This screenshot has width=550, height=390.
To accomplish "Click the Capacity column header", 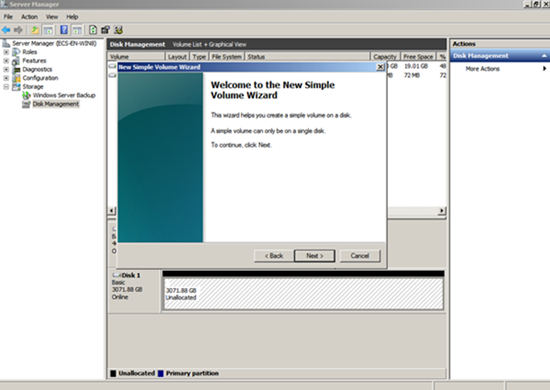I will tap(385, 56).
